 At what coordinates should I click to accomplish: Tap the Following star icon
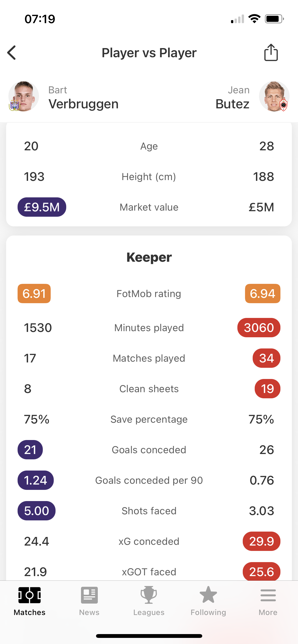(x=208, y=595)
